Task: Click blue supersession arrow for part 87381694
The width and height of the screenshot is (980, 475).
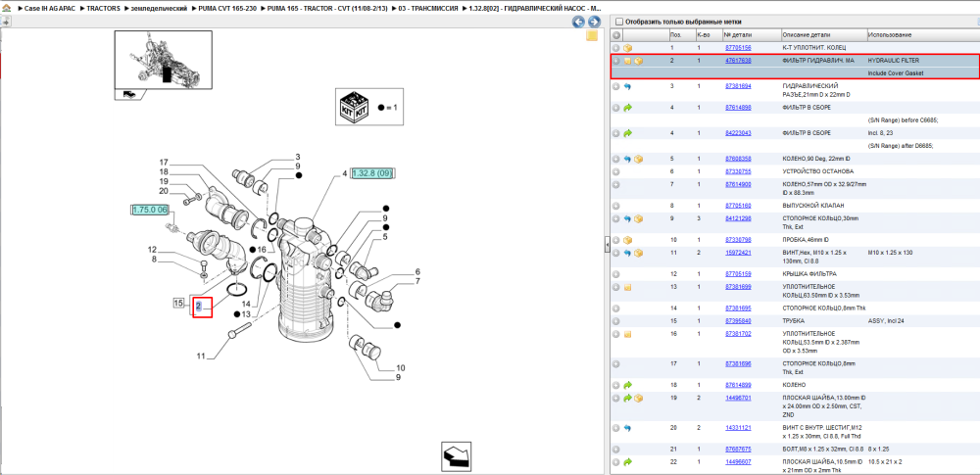Action: [x=627, y=86]
